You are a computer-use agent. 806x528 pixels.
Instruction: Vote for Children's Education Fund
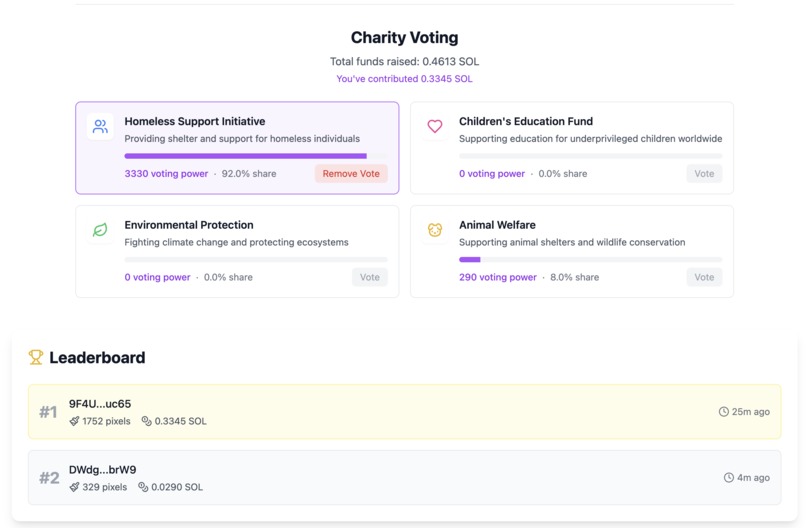[x=704, y=174]
